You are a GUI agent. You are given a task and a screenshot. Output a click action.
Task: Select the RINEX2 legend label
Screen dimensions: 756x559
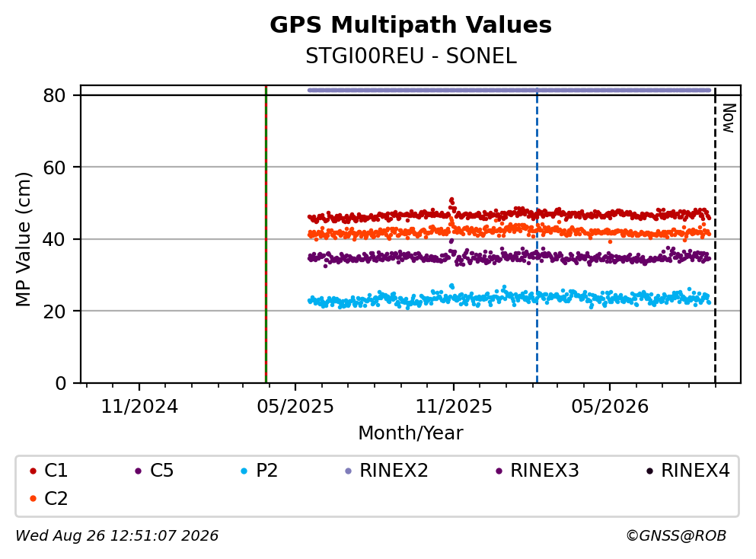click(x=394, y=471)
